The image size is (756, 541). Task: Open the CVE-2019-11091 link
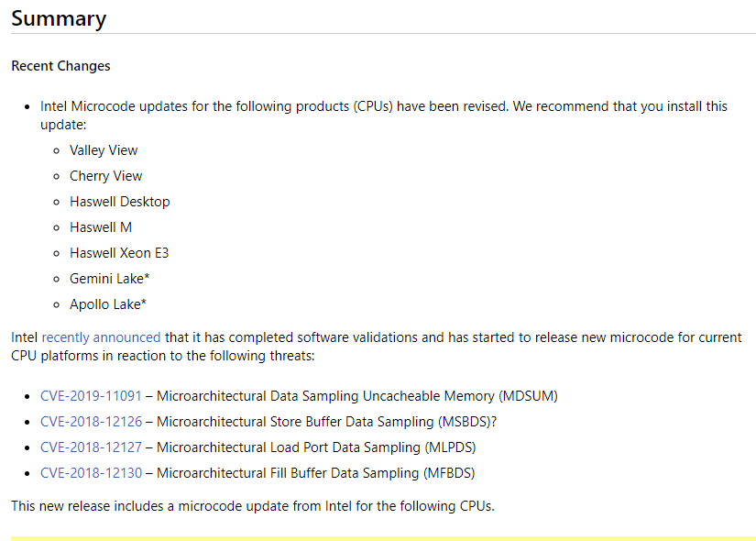[91, 396]
